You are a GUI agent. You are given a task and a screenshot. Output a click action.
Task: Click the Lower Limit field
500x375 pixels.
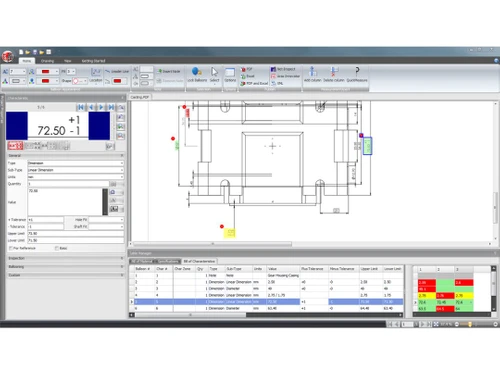(x=76, y=240)
